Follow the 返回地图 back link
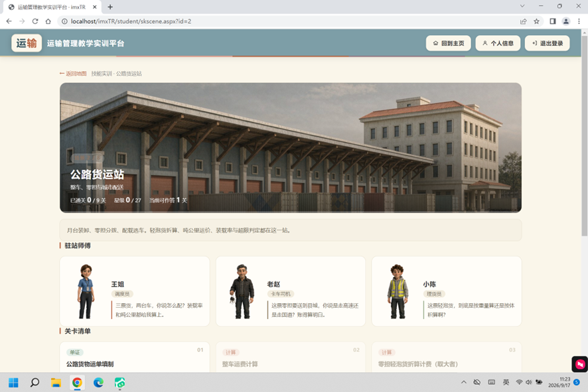The height and width of the screenshot is (392, 588). click(x=73, y=74)
